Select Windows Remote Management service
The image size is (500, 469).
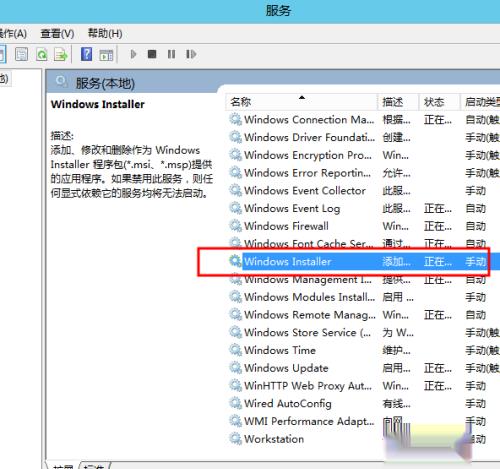[x=364, y=315]
